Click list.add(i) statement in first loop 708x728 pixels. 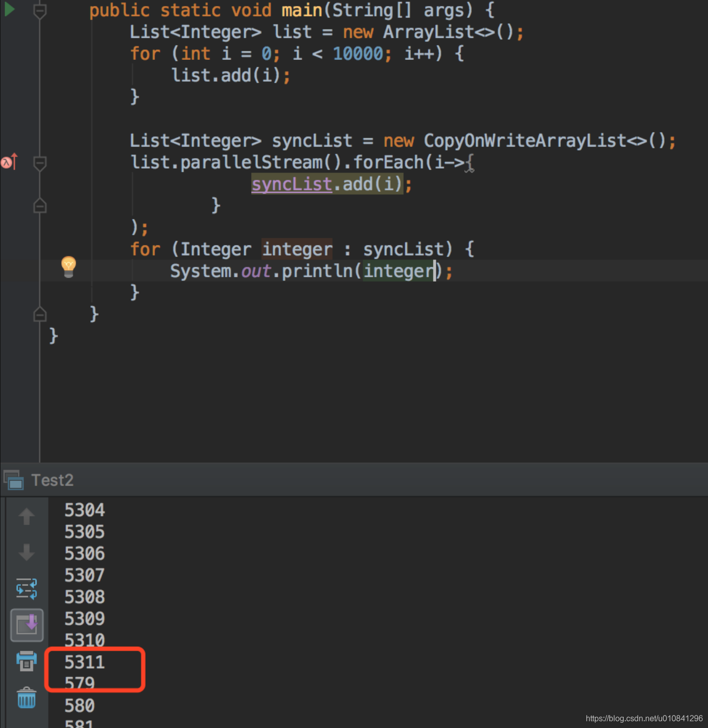coord(231,75)
